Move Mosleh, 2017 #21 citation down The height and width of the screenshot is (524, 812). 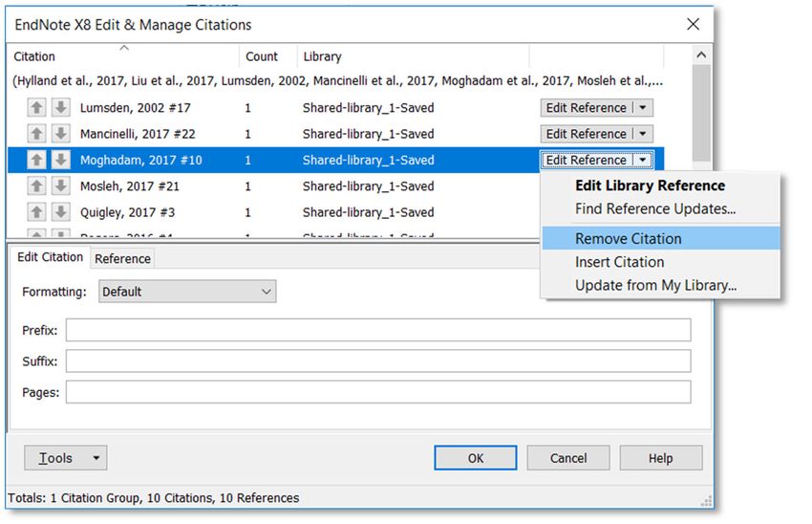(x=60, y=186)
